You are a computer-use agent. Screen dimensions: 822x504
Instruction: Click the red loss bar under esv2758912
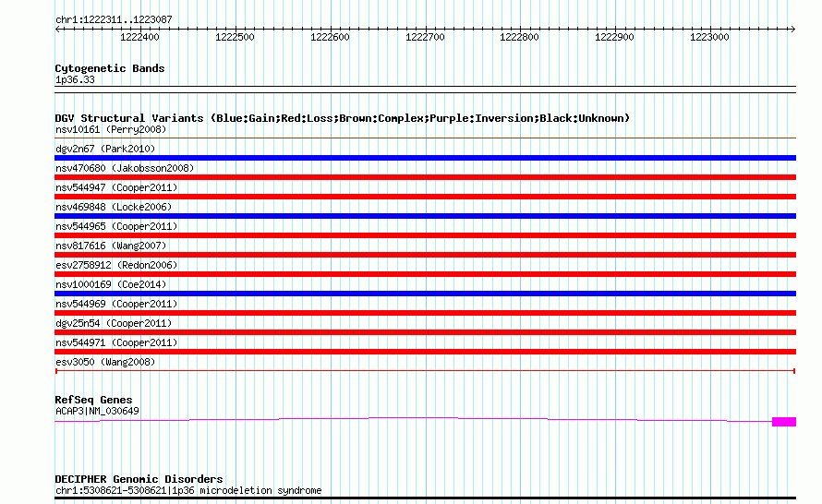pyautogui.click(x=425, y=274)
